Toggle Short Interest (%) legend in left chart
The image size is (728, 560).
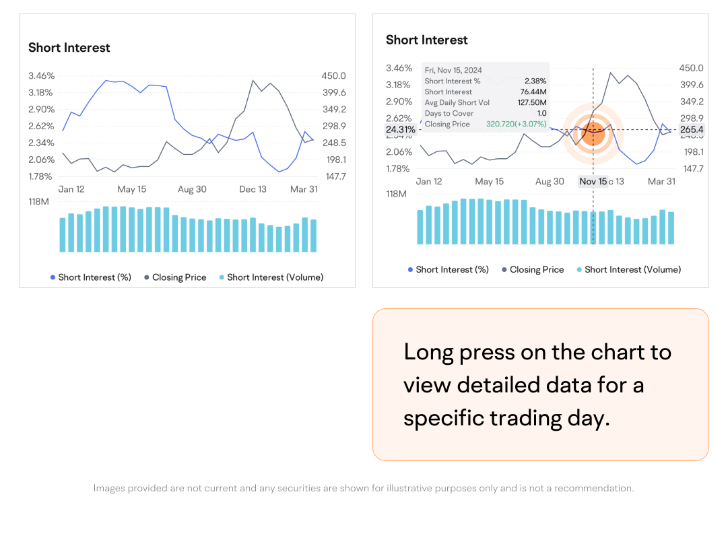click(x=91, y=277)
